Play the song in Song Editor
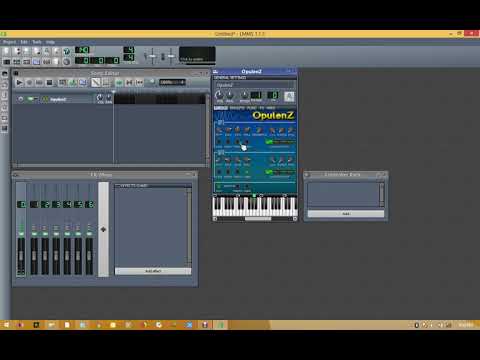 coord(19,82)
